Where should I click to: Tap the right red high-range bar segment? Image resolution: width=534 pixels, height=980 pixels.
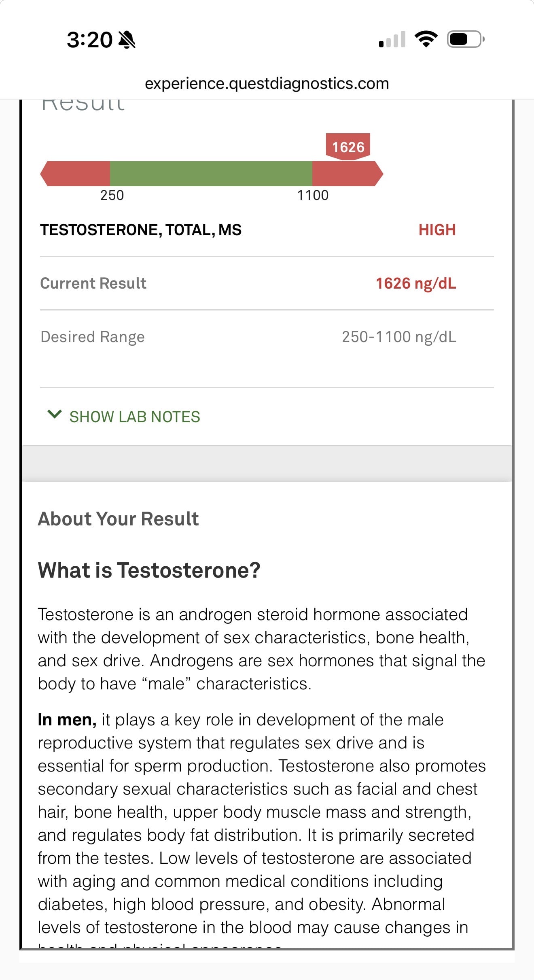click(x=348, y=174)
